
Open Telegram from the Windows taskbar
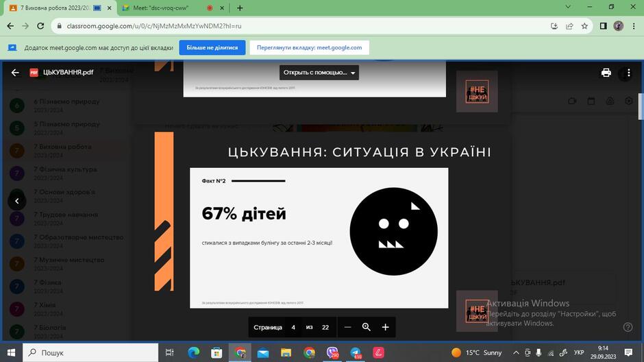click(x=356, y=352)
